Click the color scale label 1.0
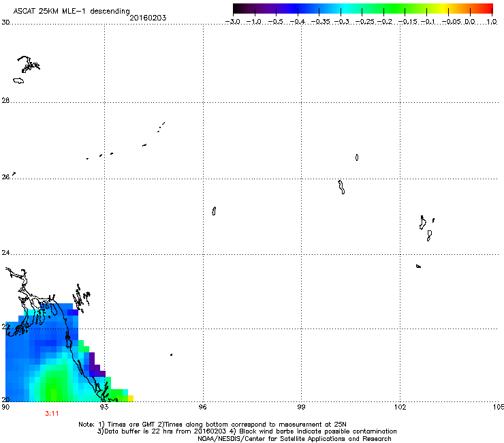504x443 pixels. (492, 22)
